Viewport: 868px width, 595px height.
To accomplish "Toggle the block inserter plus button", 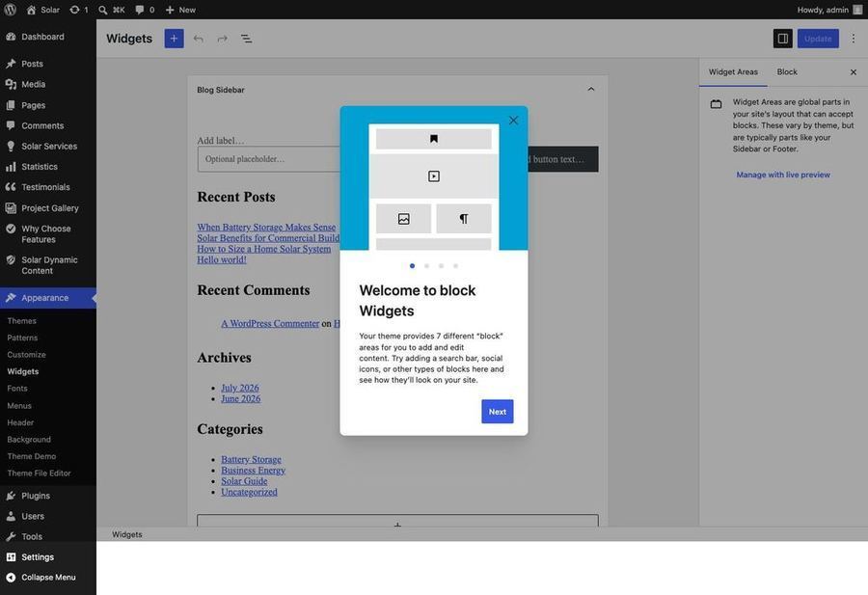I will click(x=174, y=39).
